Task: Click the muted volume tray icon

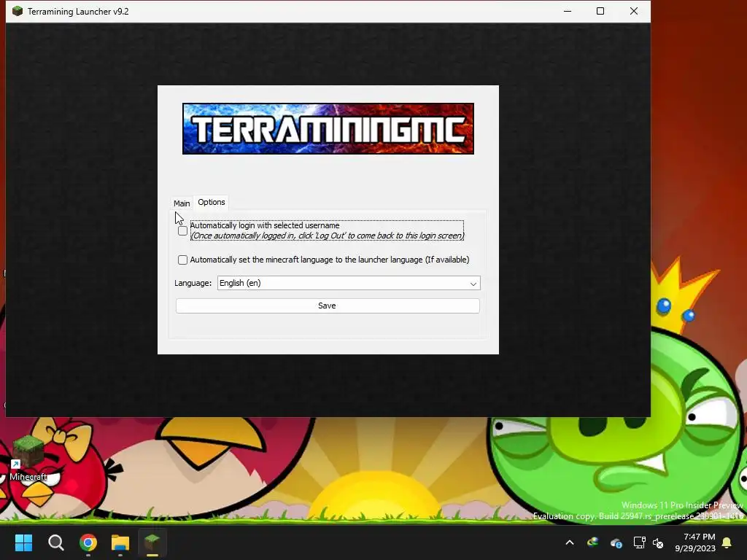Action: pos(659,542)
